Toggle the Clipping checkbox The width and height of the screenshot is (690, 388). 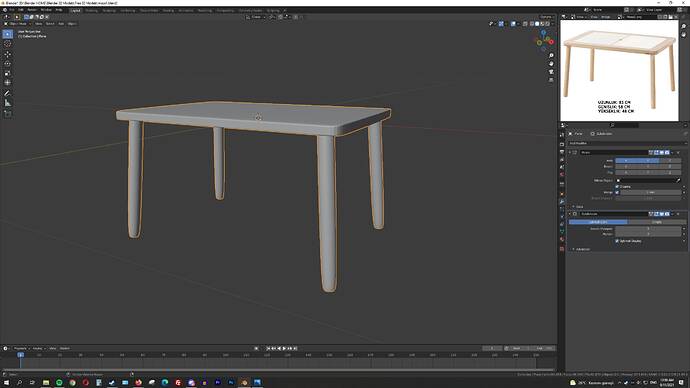tap(617, 187)
